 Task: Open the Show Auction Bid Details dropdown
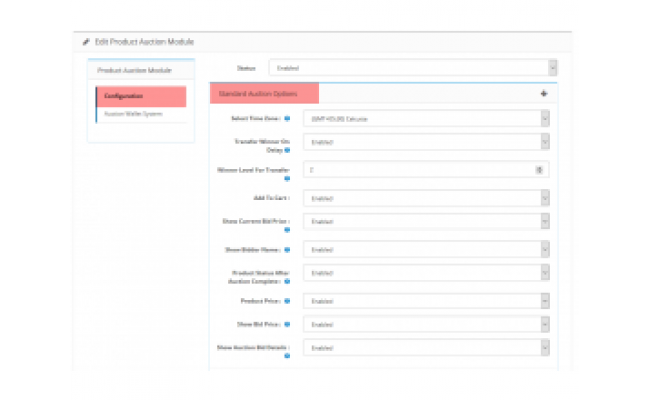426,348
